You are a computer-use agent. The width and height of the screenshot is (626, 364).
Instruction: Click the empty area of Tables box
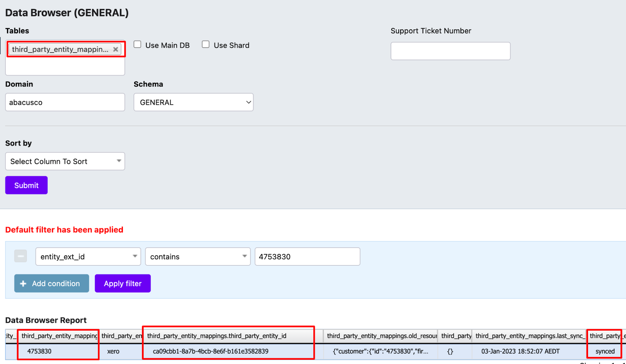[x=65, y=66]
